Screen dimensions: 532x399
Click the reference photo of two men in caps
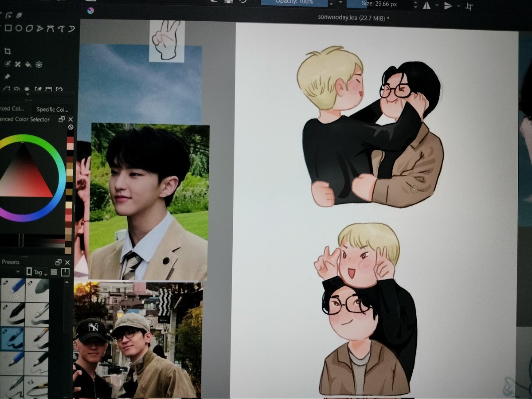pos(137,339)
